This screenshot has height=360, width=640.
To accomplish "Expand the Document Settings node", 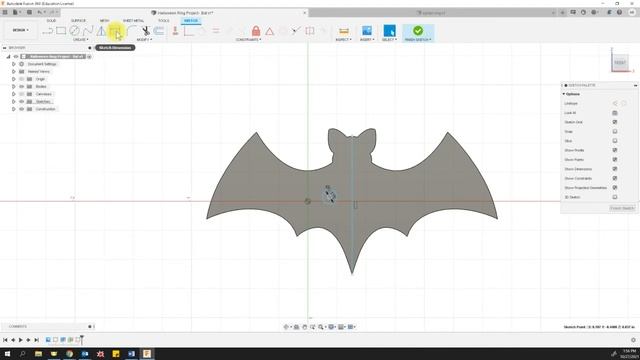I will coord(13,64).
